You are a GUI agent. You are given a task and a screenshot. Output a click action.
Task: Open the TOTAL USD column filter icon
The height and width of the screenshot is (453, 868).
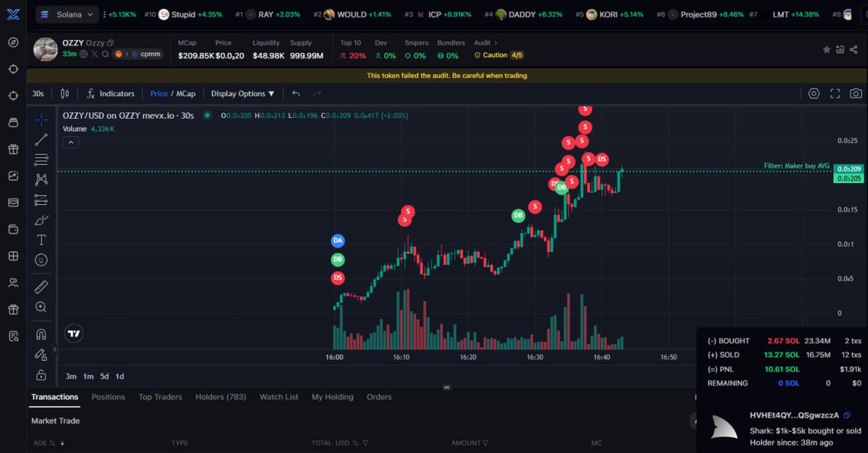pyautogui.click(x=365, y=443)
